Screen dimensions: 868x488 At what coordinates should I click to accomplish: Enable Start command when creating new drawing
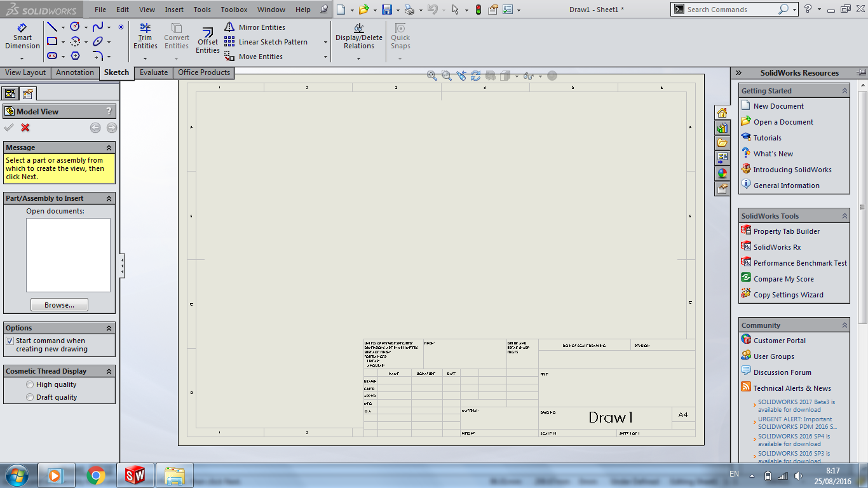11,341
